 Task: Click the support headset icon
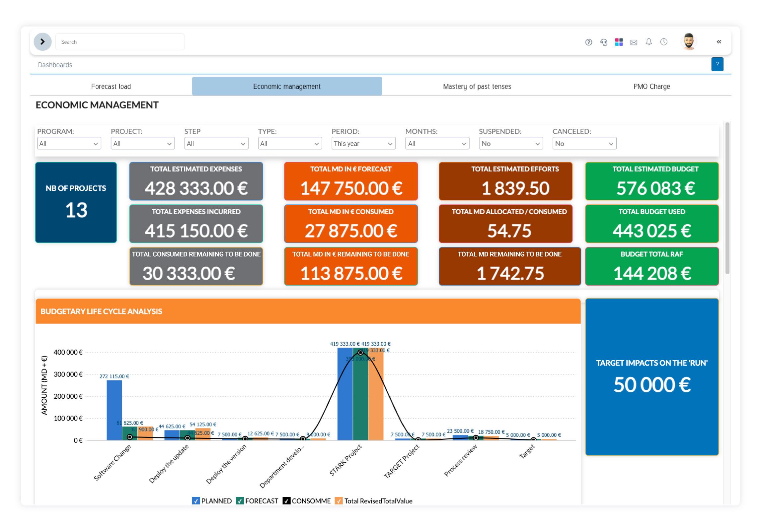pyautogui.click(x=604, y=42)
